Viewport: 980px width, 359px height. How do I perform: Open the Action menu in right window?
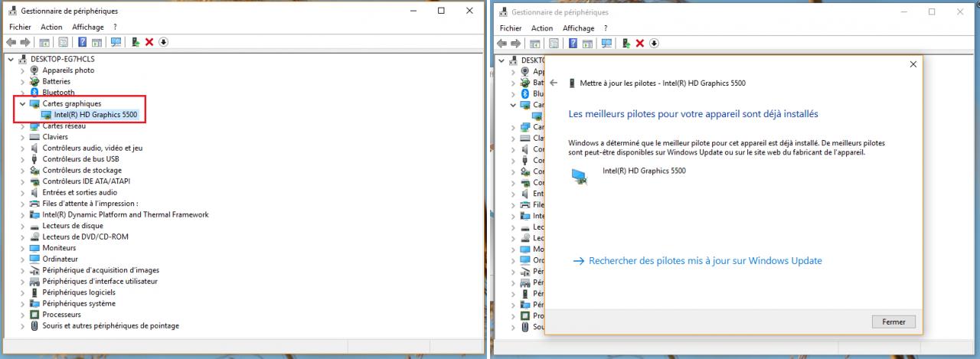[x=542, y=28]
